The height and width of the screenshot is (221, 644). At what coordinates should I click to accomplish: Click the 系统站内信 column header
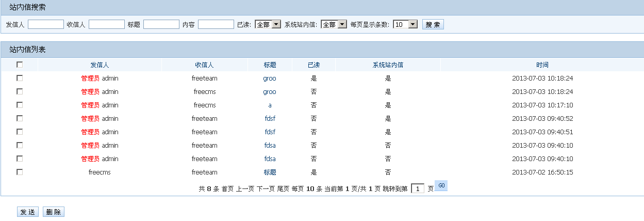[x=388, y=65]
